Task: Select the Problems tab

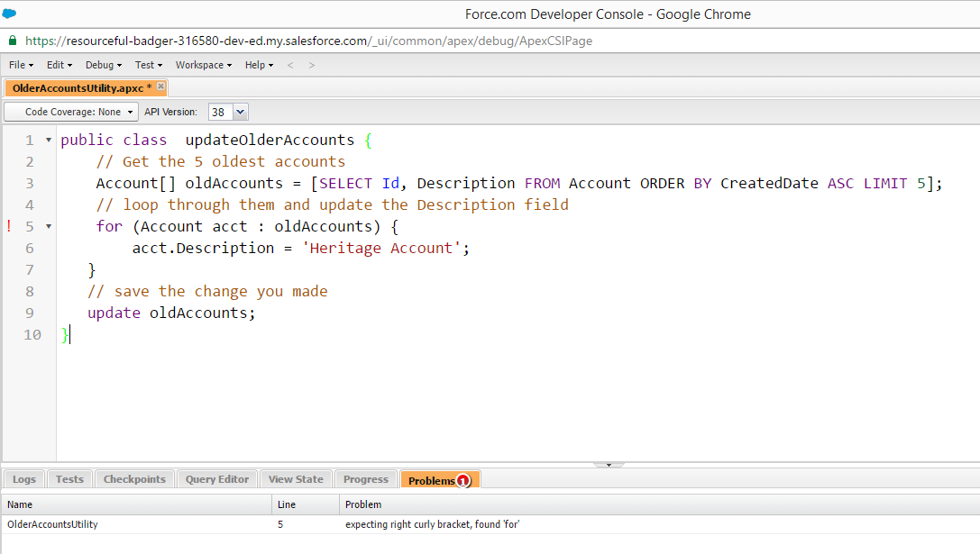Action: point(433,480)
